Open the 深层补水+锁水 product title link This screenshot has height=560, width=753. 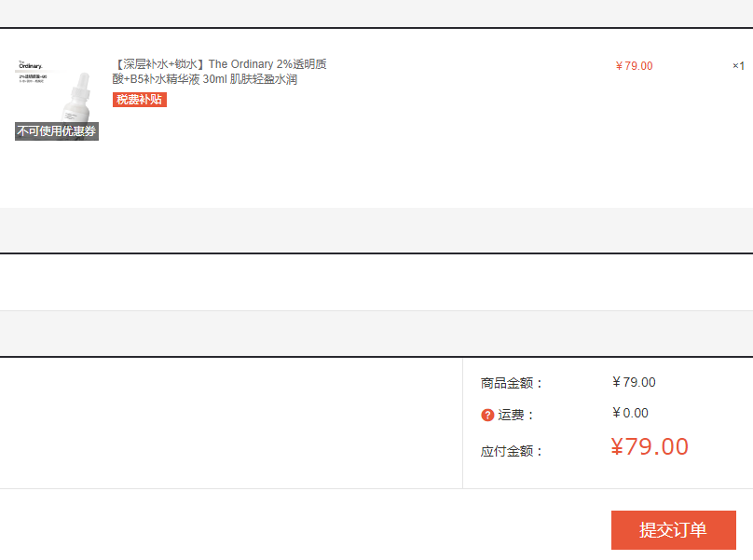(219, 72)
